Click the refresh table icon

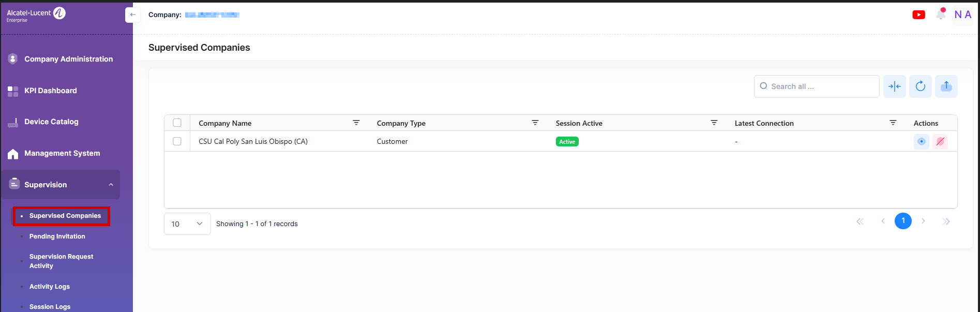(920, 86)
